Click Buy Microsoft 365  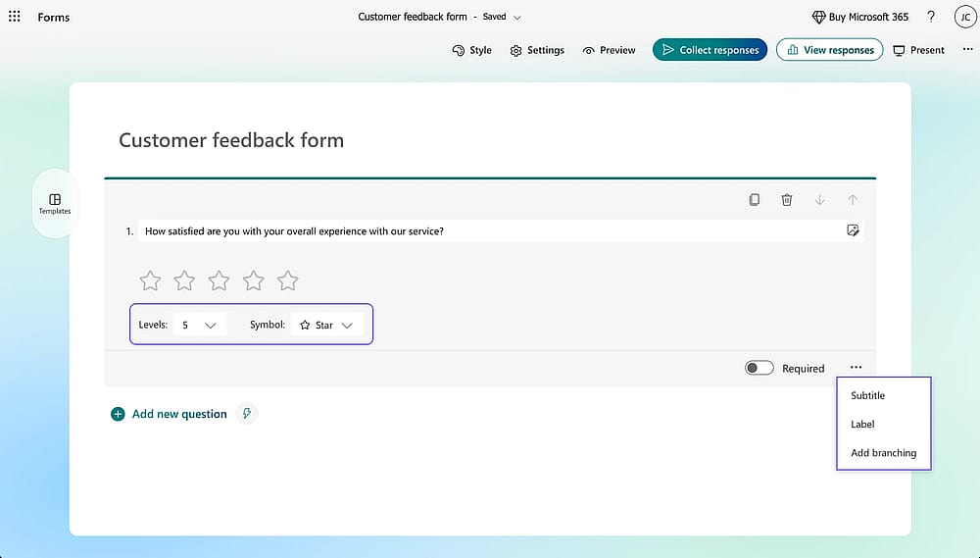[x=860, y=17]
